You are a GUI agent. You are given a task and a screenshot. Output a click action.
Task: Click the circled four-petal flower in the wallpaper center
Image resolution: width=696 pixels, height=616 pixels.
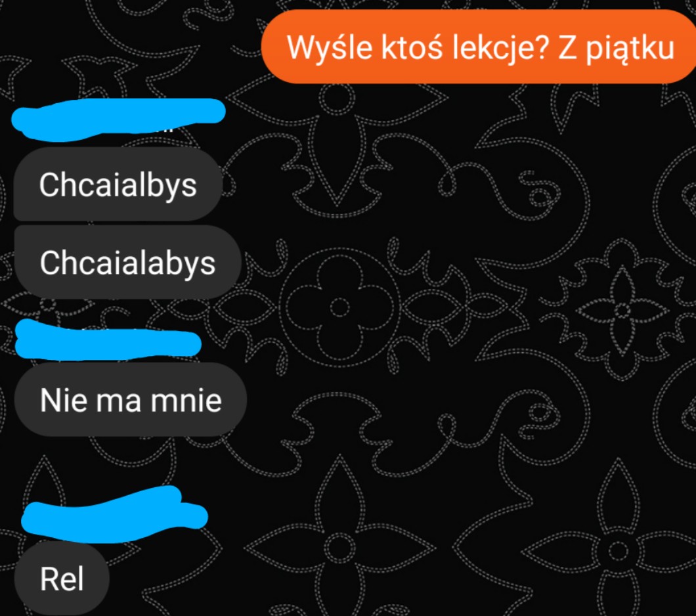click(339, 307)
